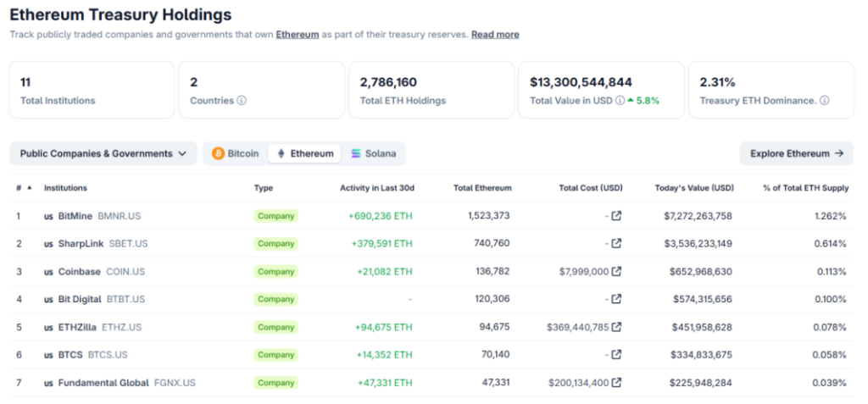Viewport: 868px width, 404px height.
Task: Open the Fundamental Global institution link
Action: [x=103, y=383]
